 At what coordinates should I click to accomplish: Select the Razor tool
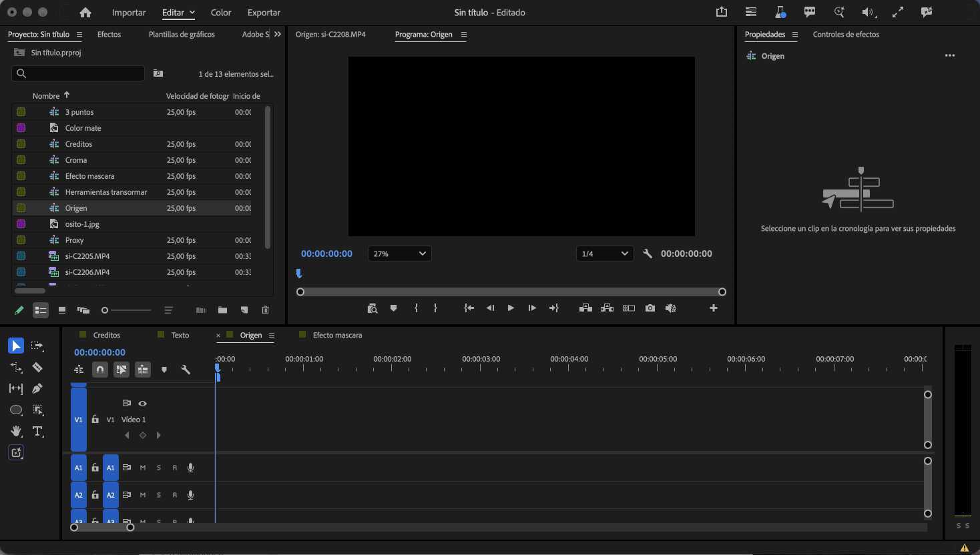click(x=37, y=367)
